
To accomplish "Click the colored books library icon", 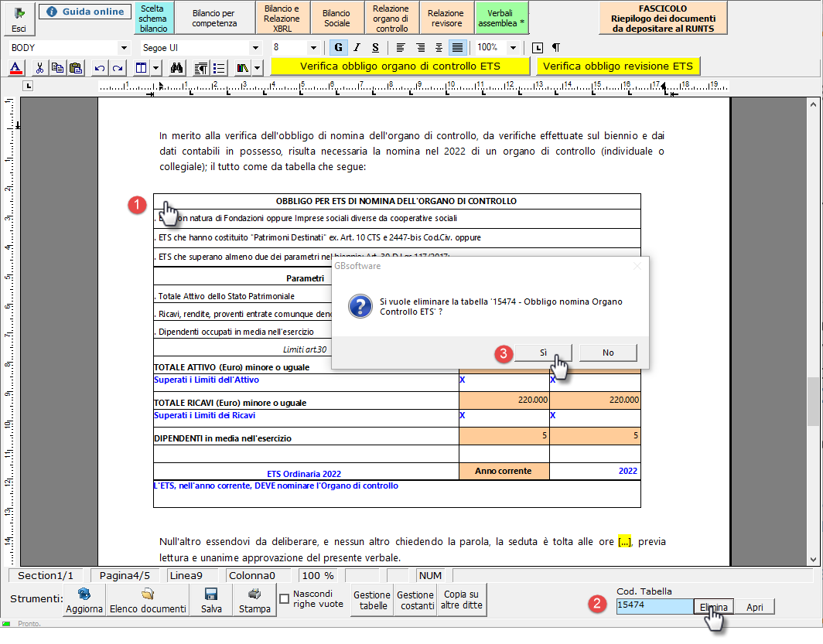I will point(243,68).
